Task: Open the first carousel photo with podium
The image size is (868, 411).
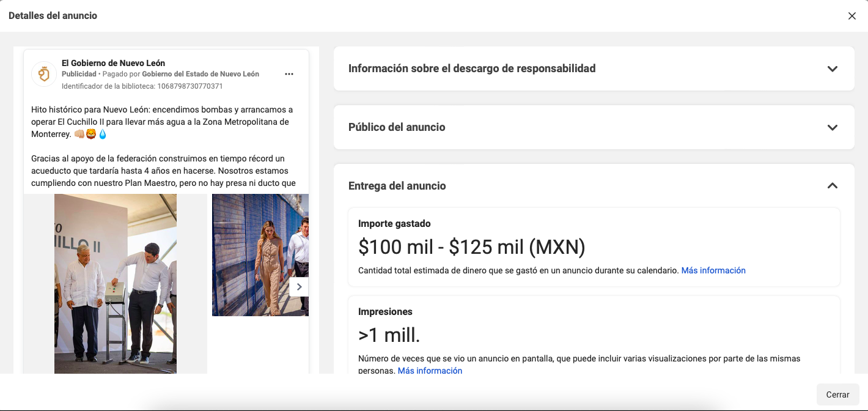Action: pyautogui.click(x=116, y=283)
